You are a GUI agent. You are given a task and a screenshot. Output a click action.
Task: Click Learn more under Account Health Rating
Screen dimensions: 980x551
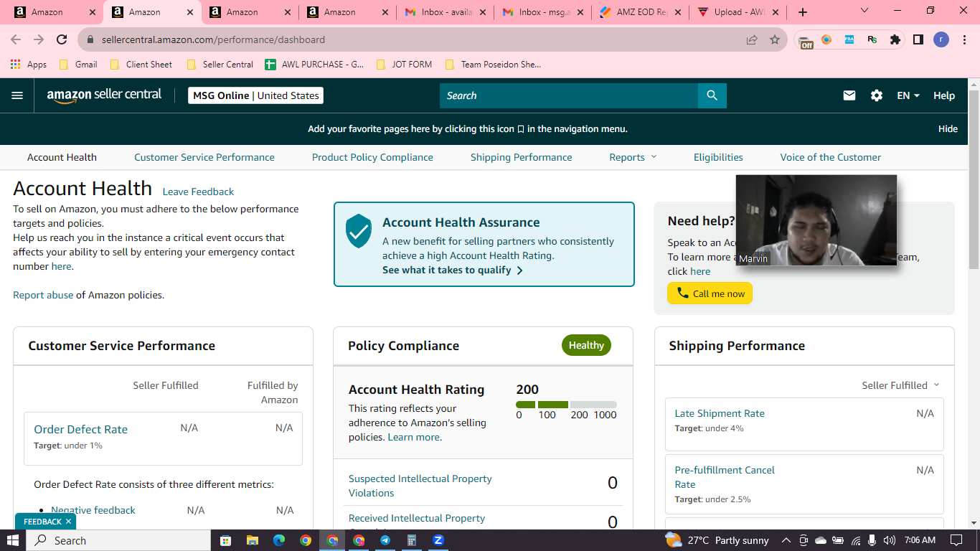[414, 437]
